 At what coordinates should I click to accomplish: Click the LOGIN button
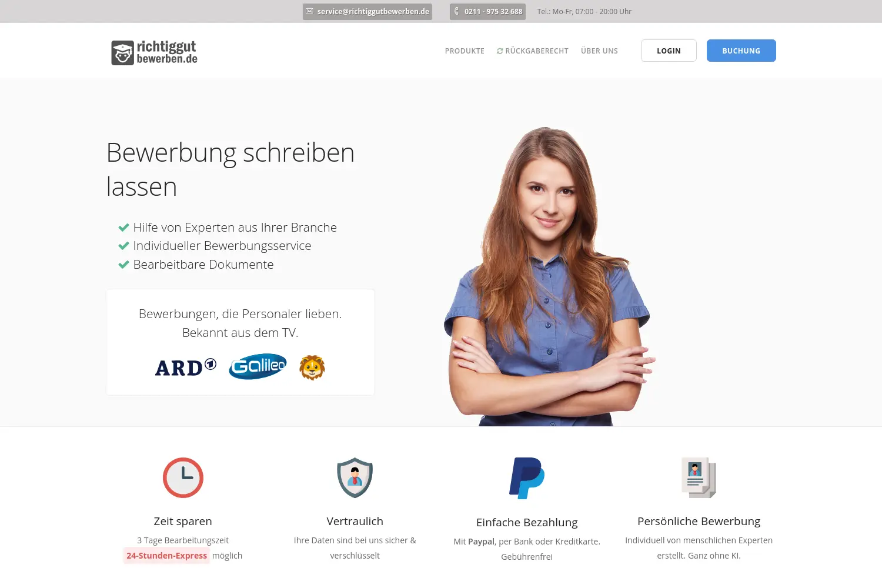(669, 51)
